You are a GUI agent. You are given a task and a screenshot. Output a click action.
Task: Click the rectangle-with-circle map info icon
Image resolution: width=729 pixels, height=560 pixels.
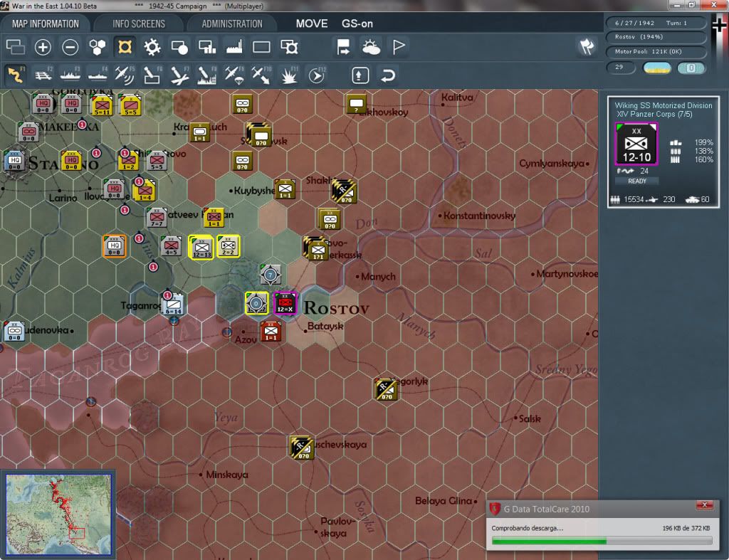tap(179, 47)
